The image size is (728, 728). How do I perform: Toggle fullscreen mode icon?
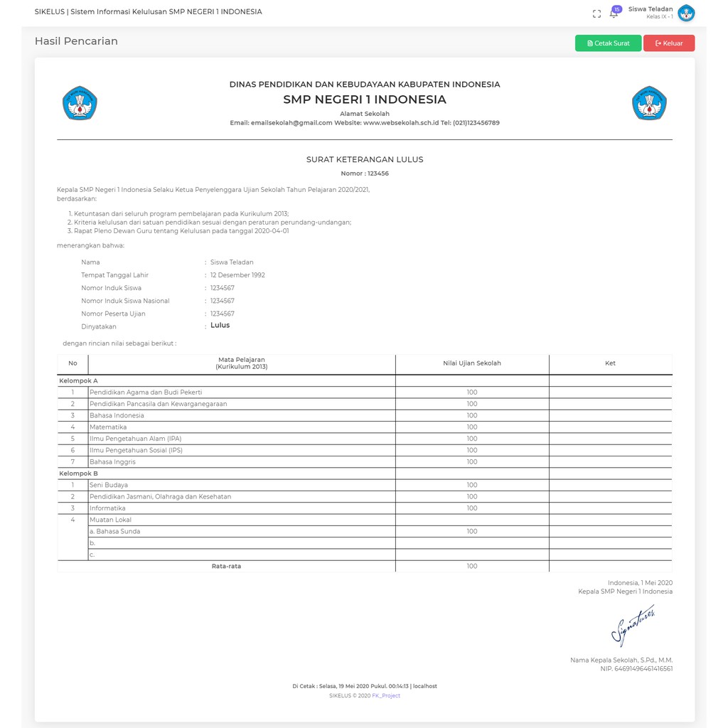[x=596, y=14]
